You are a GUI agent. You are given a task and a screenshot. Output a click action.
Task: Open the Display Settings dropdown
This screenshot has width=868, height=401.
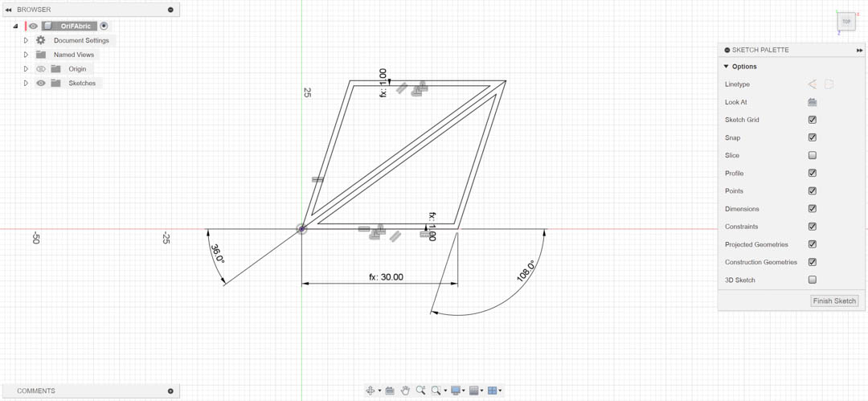[x=458, y=391]
